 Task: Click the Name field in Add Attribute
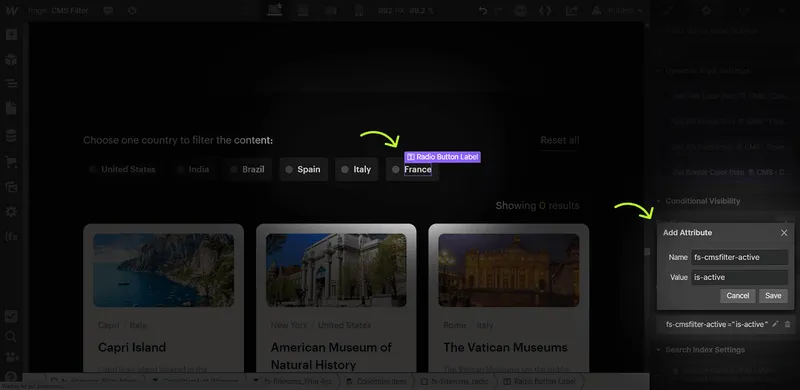pyautogui.click(x=739, y=257)
